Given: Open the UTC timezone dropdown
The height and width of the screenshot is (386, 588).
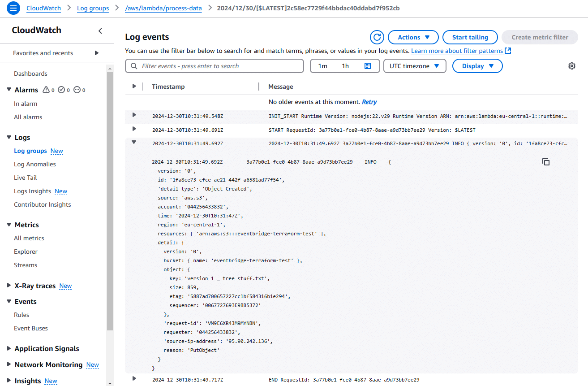Looking at the screenshot, I should pos(415,66).
